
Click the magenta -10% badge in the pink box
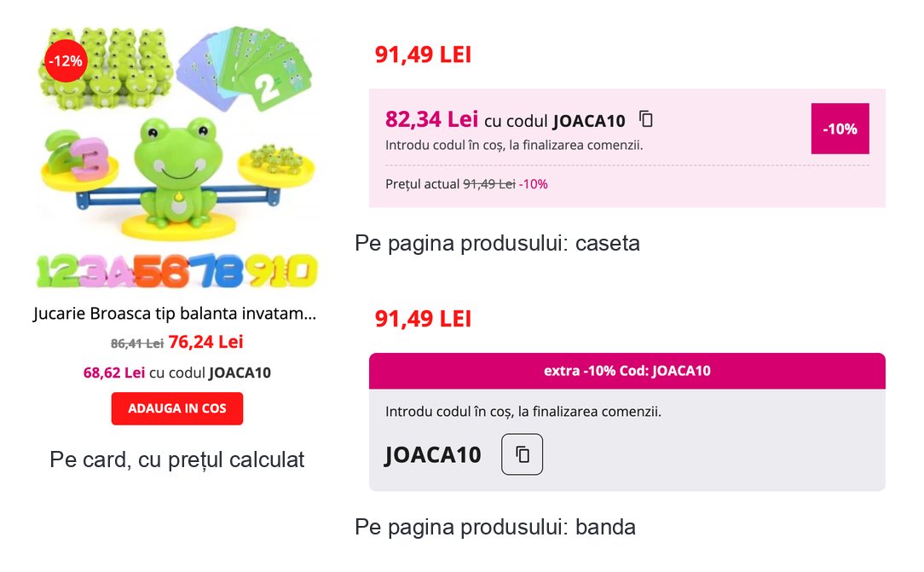pos(840,129)
